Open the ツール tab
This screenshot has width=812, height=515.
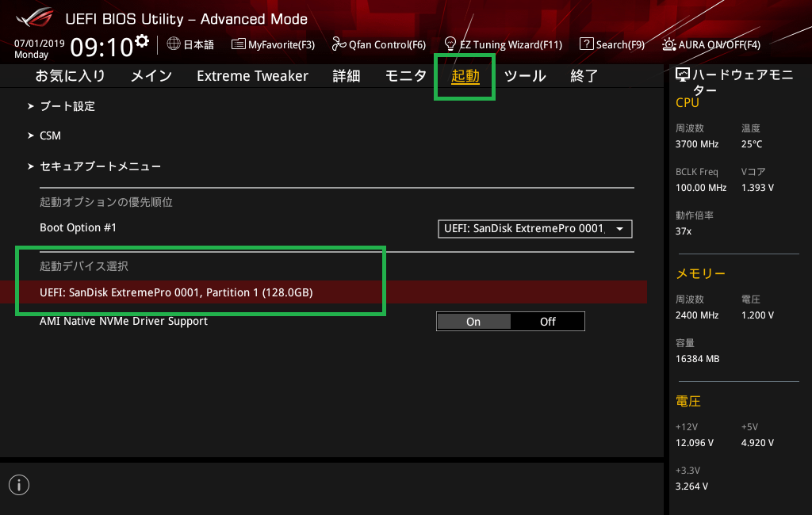pyautogui.click(x=525, y=76)
